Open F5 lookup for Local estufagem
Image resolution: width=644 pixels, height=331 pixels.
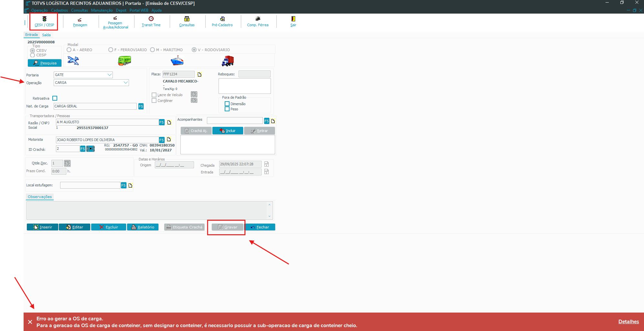click(x=123, y=185)
